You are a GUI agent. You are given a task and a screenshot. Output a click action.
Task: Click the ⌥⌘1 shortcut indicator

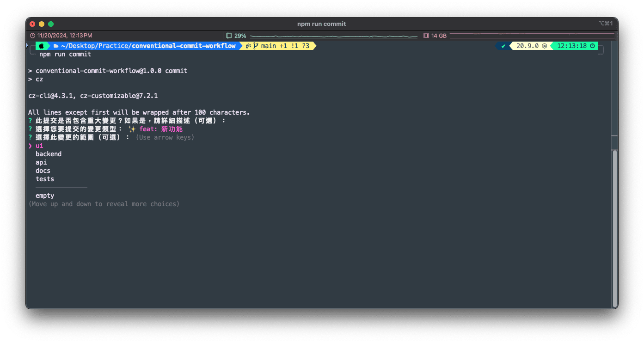606,24
